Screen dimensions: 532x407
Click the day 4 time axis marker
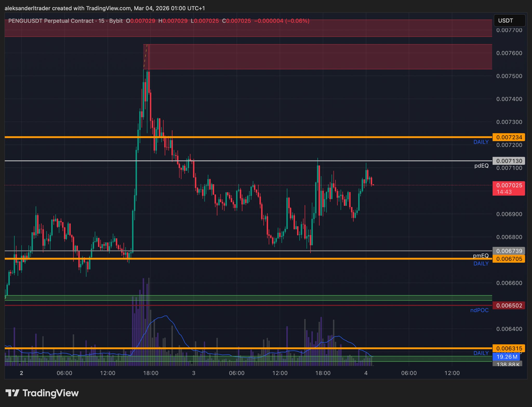coord(366,373)
